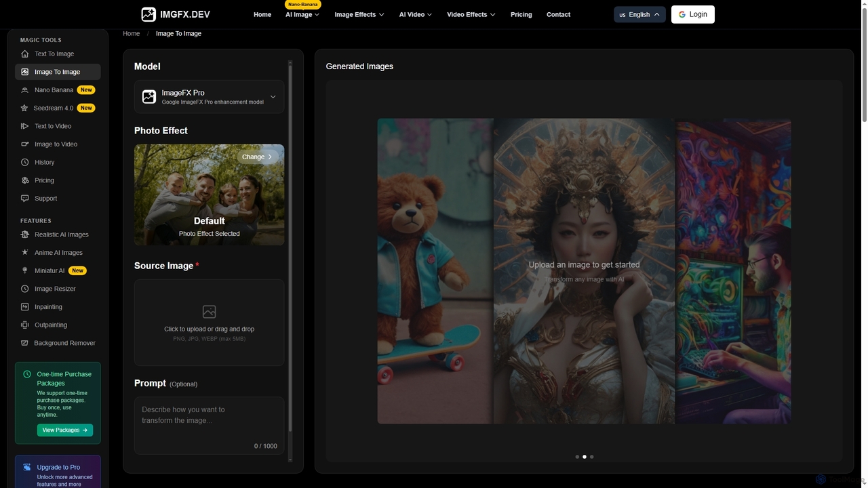Click the Background Remover icon
The height and width of the screenshot is (488, 868).
pos(25,343)
